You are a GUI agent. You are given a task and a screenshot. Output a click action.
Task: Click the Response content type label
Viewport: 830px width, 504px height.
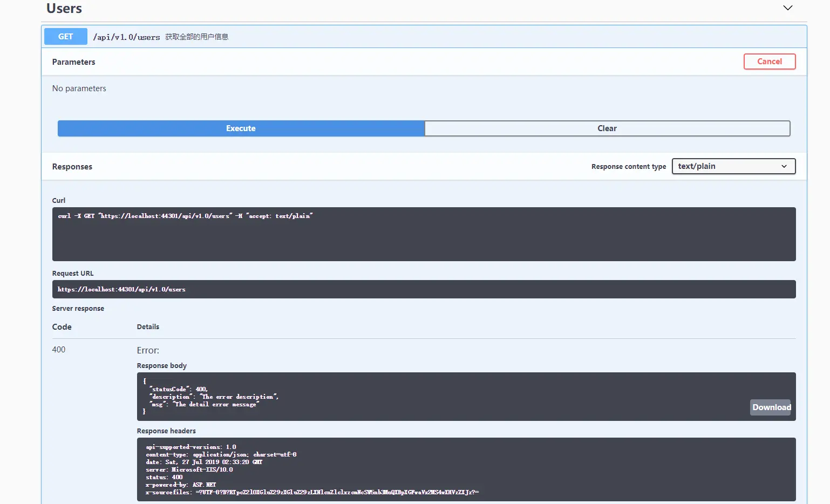(629, 167)
